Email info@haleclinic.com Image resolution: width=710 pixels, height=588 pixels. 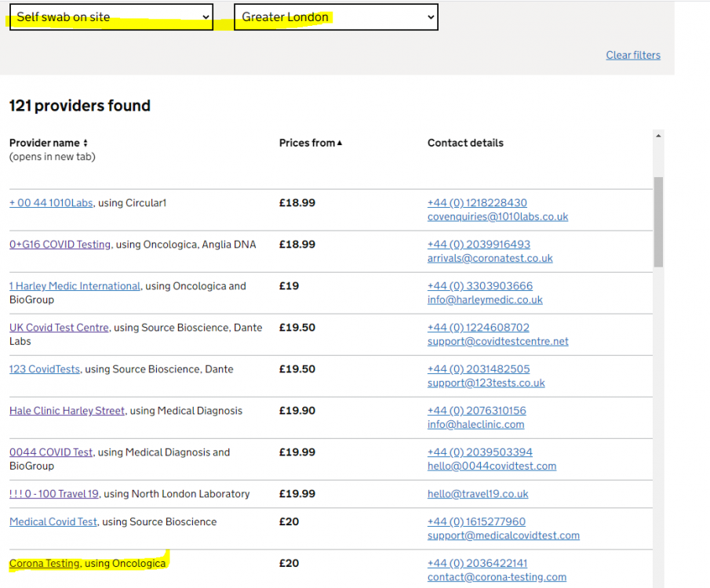(476, 425)
